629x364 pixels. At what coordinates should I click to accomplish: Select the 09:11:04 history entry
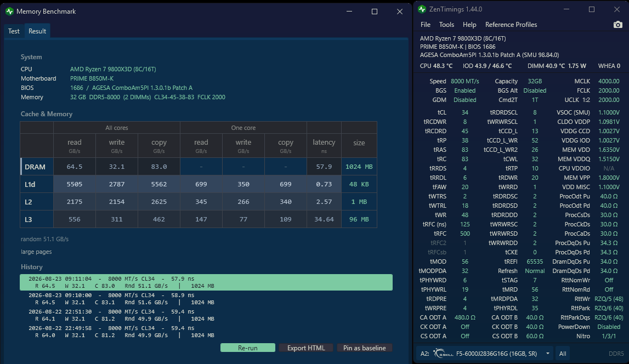206,282
